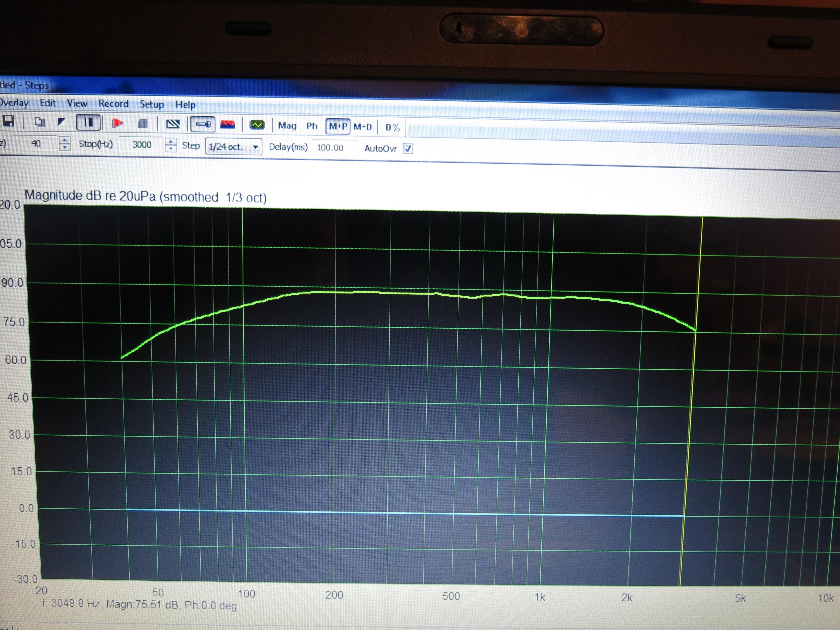The width and height of the screenshot is (840, 630).
Task: Increase the start frequency with the up arrow
Action: click(x=65, y=140)
